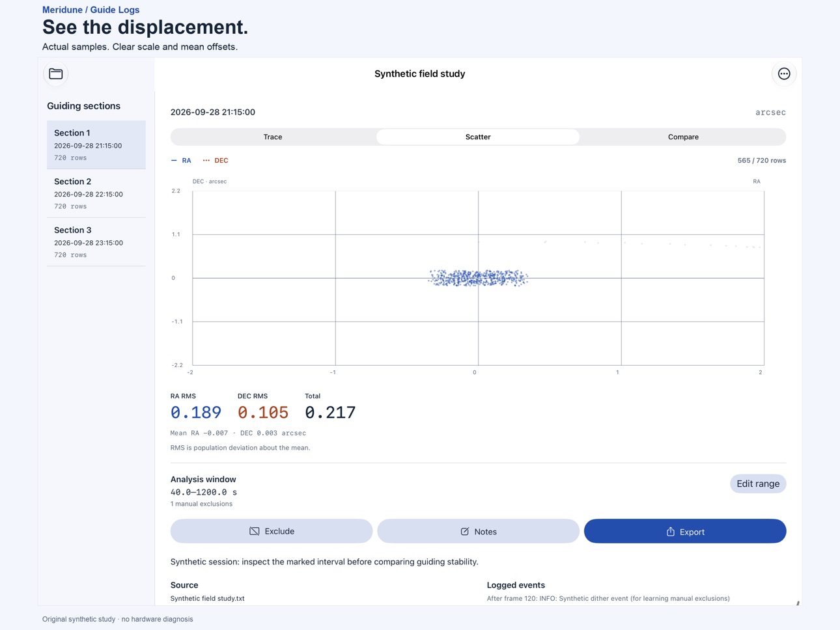Viewport: 840px width, 630px height.
Task: Open the Notes button
Action: pyautogui.click(x=479, y=531)
